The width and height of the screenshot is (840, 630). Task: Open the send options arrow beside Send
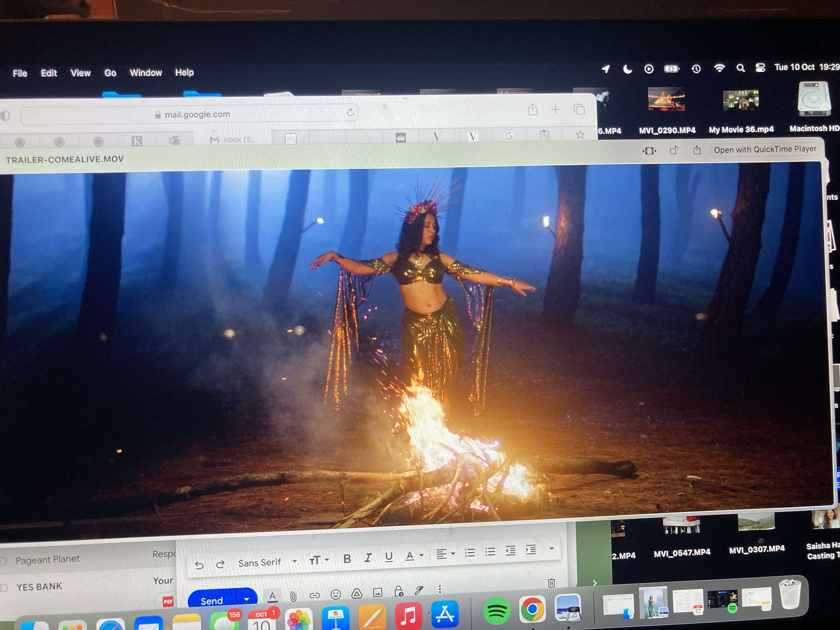tap(246, 599)
